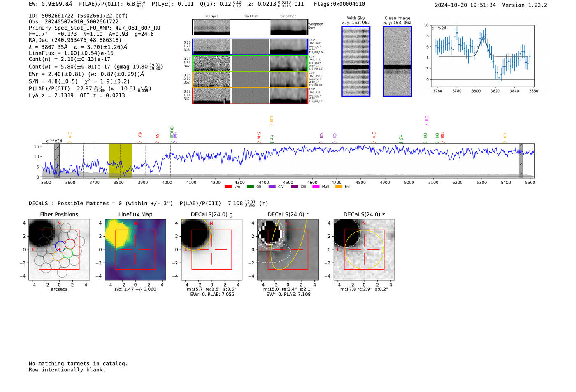Open the With Sky image cutout
Viewport: 576px width, 392px height.
356,61
